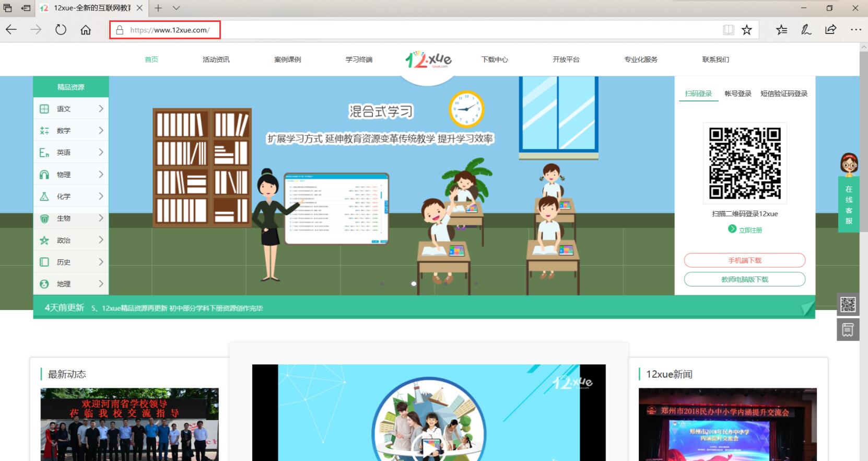Click the 地理 globe icon
This screenshot has height=461, width=868.
tap(44, 284)
